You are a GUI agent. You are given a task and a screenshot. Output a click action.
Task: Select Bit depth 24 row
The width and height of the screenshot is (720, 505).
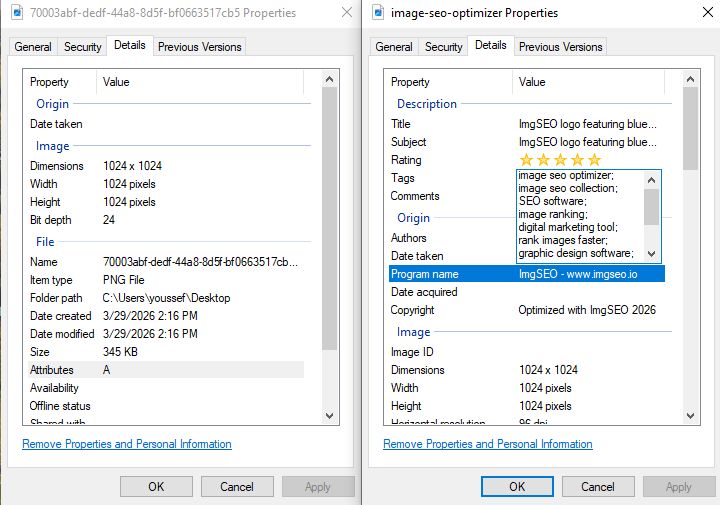166,220
